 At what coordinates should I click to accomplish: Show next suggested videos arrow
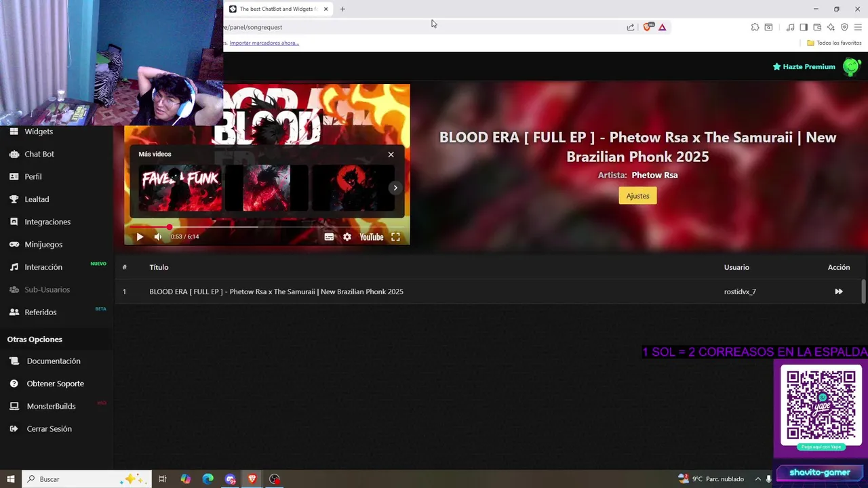pos(395,188)
